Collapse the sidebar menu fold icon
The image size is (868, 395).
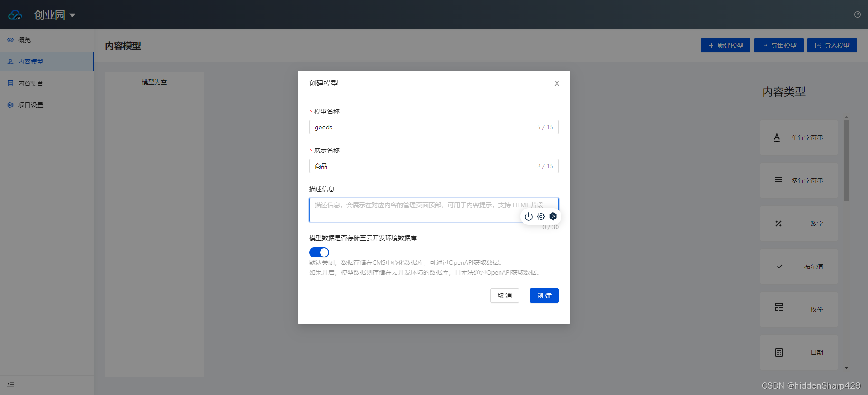click(11, 384)
